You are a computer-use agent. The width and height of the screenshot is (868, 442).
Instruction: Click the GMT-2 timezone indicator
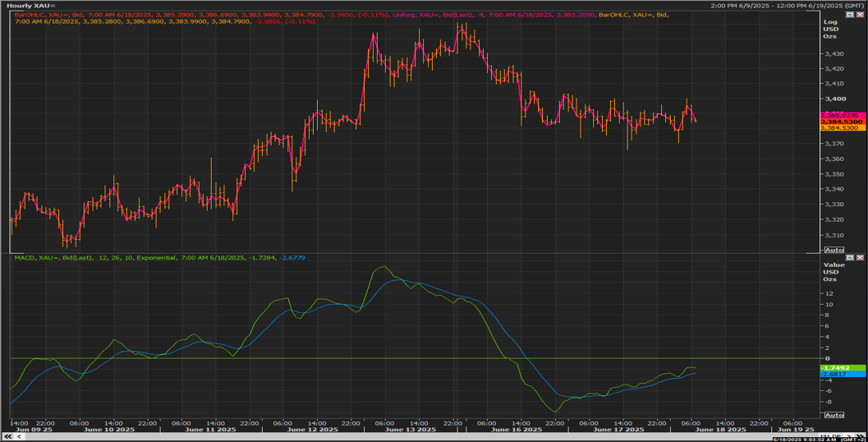click(x=853, y=440)
